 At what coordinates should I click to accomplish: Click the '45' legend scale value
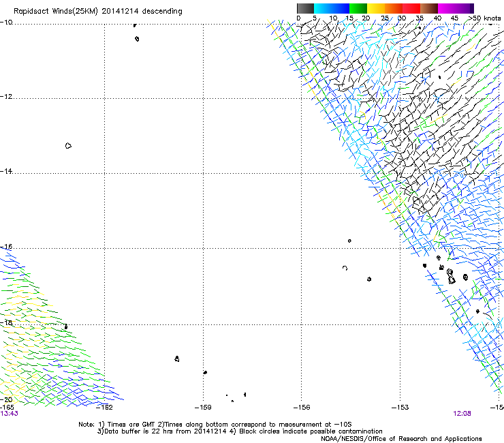coord(454,18)
